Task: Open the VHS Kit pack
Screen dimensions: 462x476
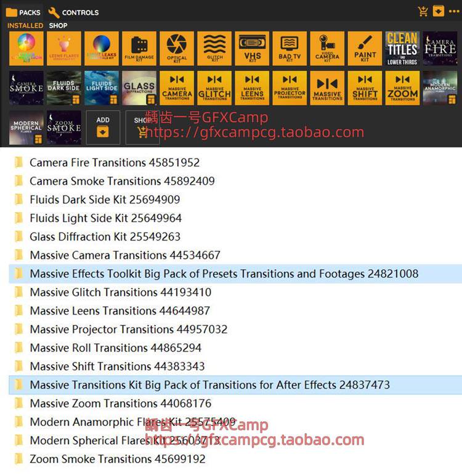Action: pyautogui.click(x=252, y=48)
